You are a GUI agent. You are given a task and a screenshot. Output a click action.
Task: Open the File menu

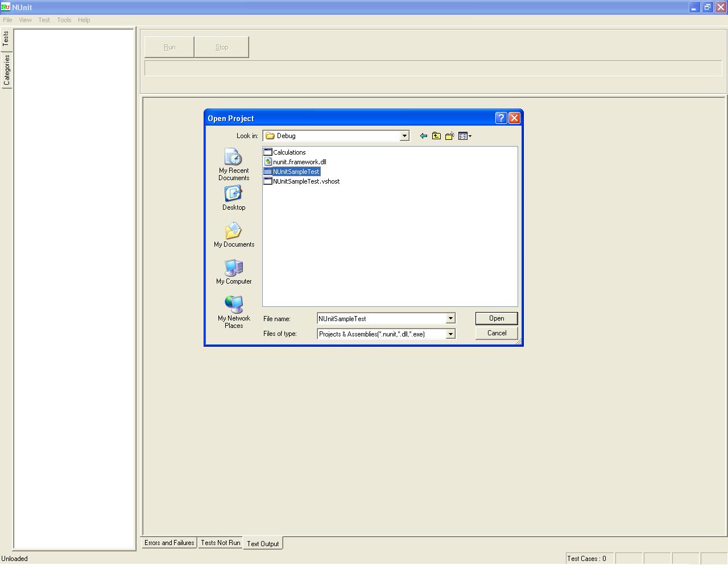(x=7, y=20)
